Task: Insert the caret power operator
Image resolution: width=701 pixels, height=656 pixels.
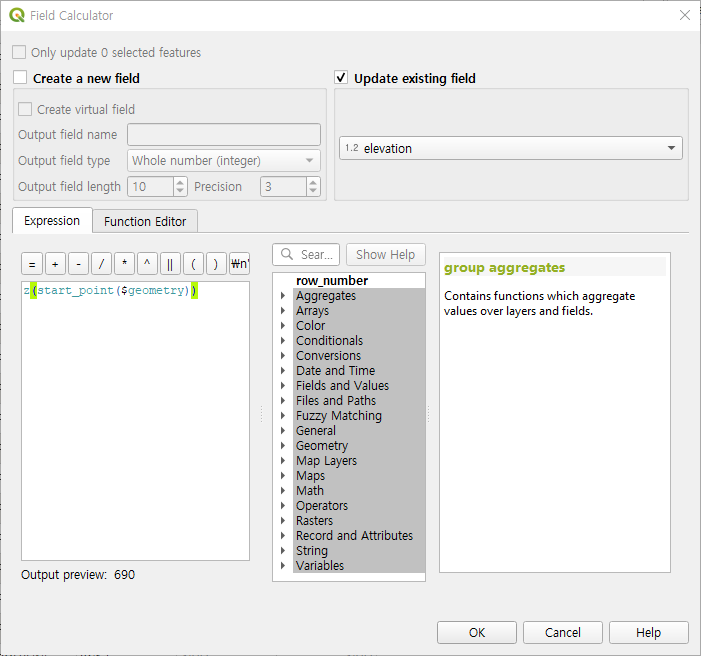Action: tap(147, 264)
